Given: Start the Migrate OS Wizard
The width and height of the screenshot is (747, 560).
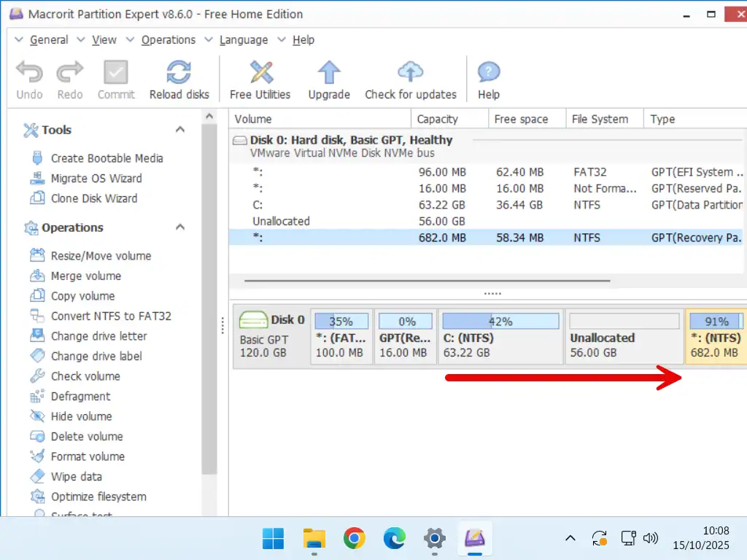Looking at the screenshot, I should tap(96, 179).
